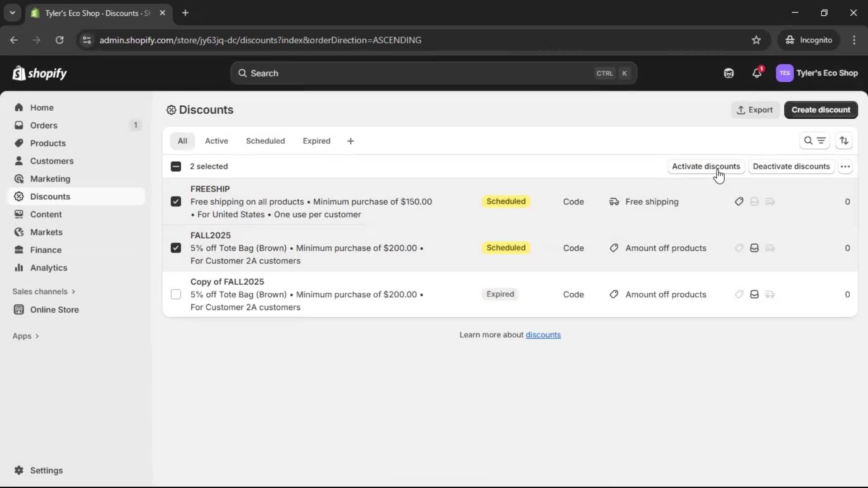
Task: Open the Sidekick assistant in the top bar
Action: (x=729, y=73)
